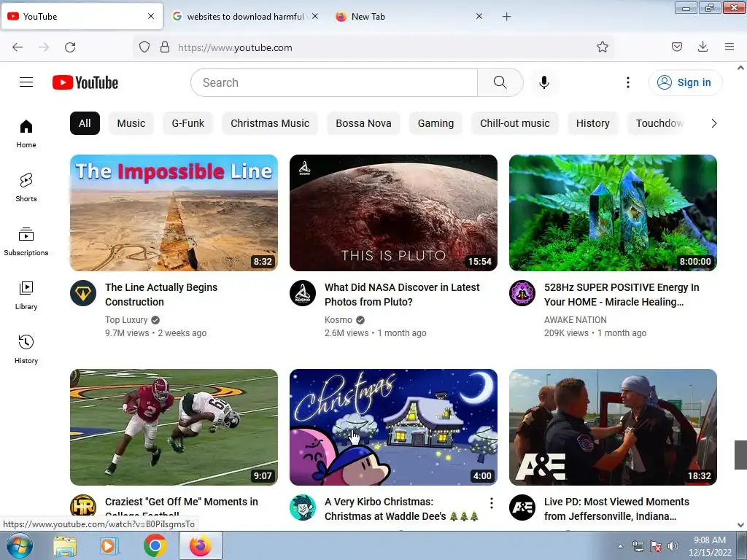Open A&E channel avatar
This screenshot has height=560, width=747.
[x=522, y=507]
